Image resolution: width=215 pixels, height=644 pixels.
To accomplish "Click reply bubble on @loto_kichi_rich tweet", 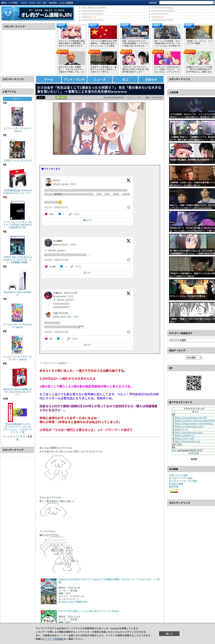I will (x=58, y=339).
